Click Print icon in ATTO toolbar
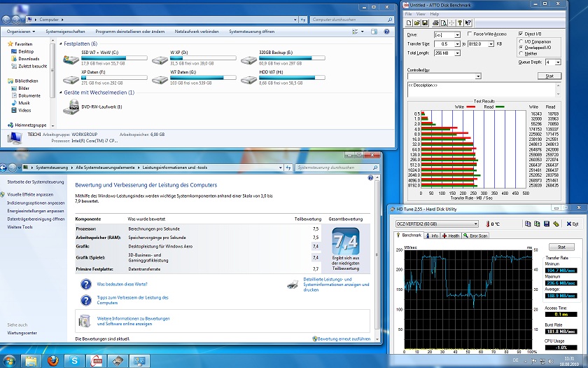This screenshot has height=368, width=588. (x=435, y=23)
